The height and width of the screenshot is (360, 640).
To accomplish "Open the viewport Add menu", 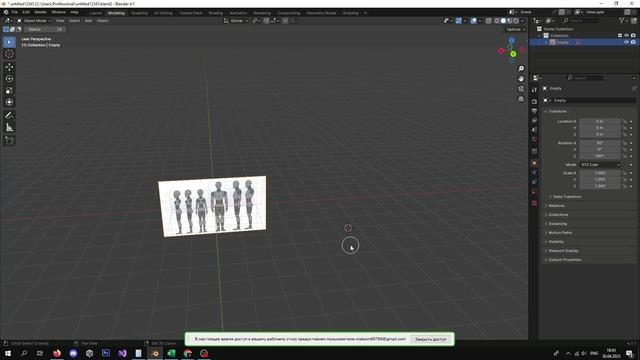I will coord(88,21).
